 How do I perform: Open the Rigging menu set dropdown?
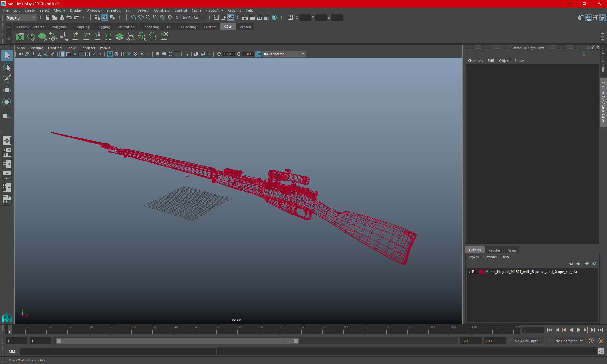(x=33, y=18)
